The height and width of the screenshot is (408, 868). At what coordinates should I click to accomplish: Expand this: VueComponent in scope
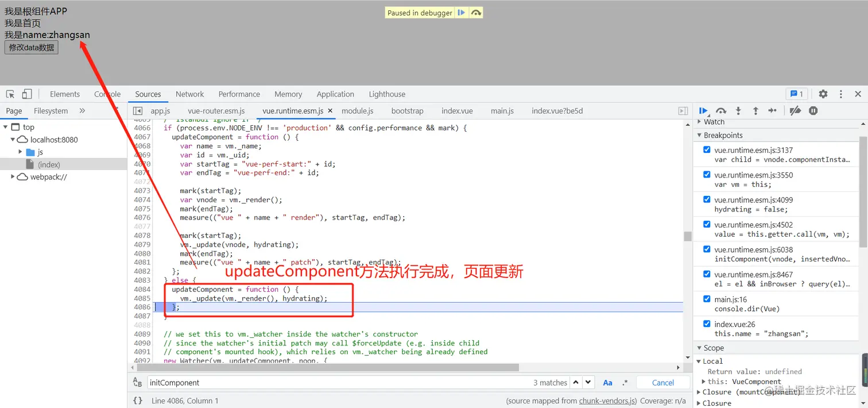[x=704, y=382]
